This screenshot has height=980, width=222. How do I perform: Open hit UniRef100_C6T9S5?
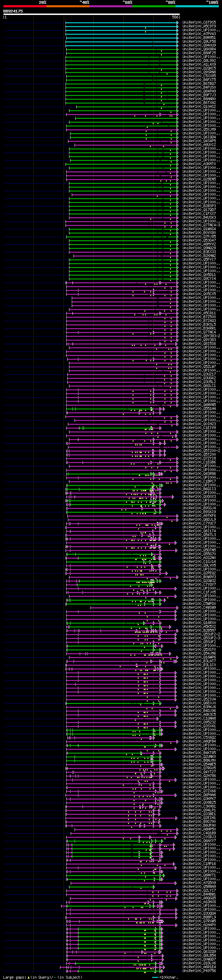[x=199, y=23]
